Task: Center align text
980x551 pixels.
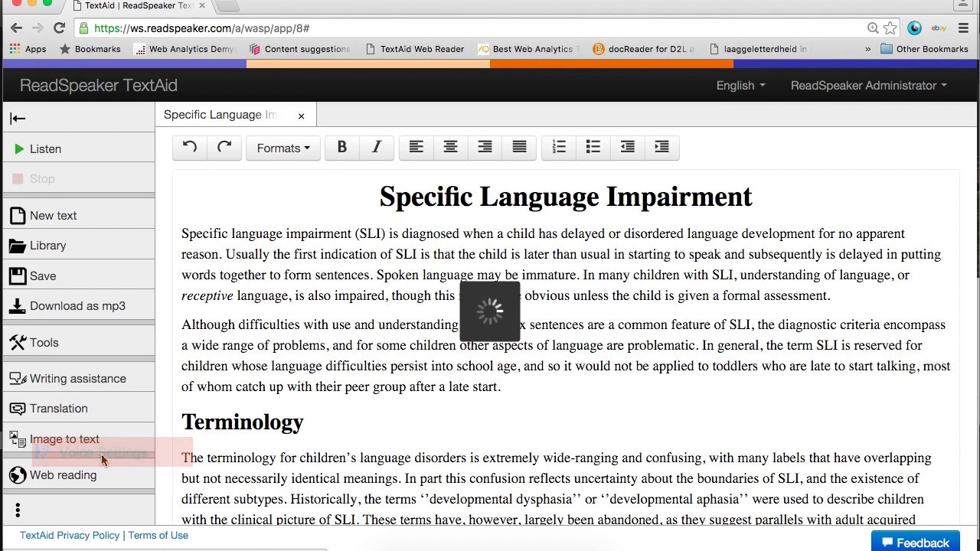Action: coord(450,147)
